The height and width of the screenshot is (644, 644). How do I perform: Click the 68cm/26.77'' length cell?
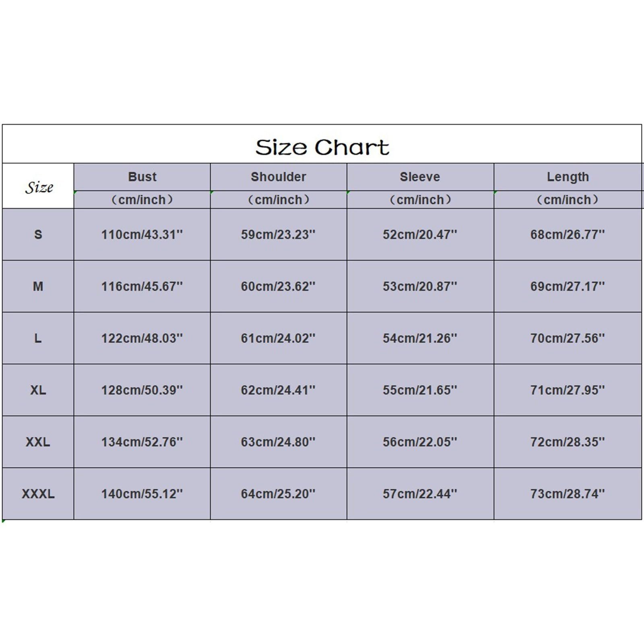click(x=568, y=234)
